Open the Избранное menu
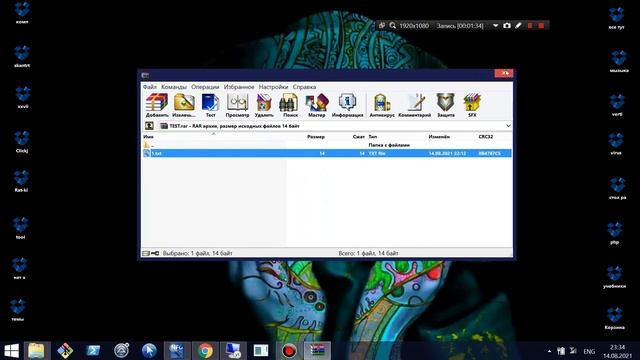The width and height of the screenshot is (640, 360). tap(239, 87)
